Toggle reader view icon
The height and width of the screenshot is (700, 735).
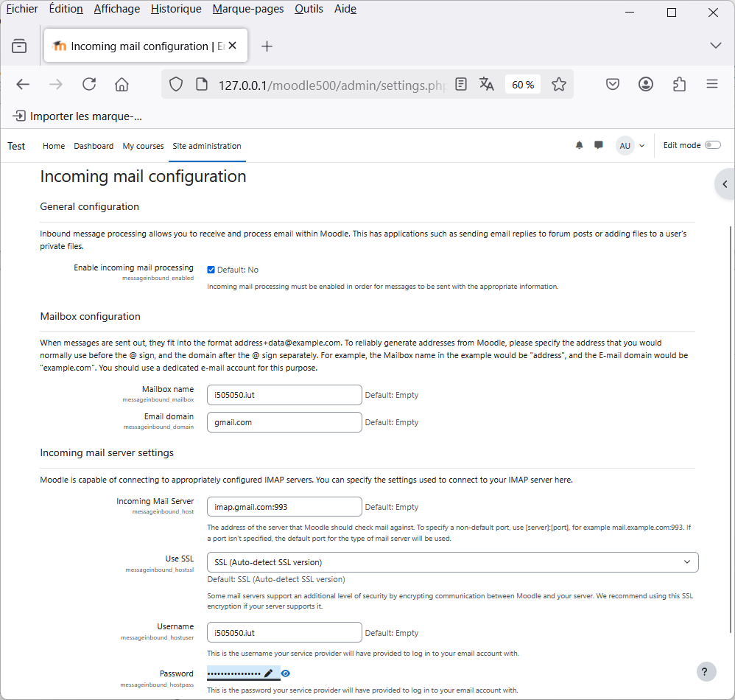point(461,85)
